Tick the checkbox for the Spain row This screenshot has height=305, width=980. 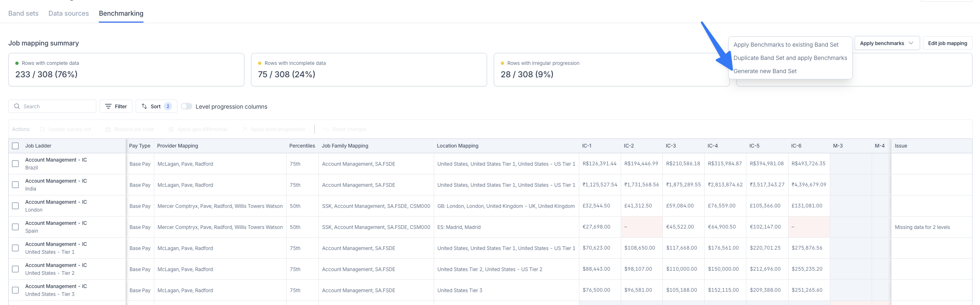[x=15, y=227]
